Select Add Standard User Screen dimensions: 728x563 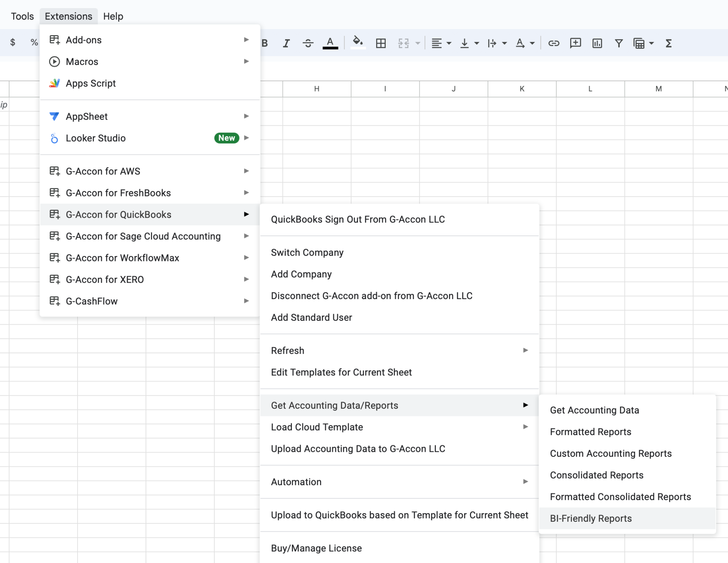coord(400,317)
